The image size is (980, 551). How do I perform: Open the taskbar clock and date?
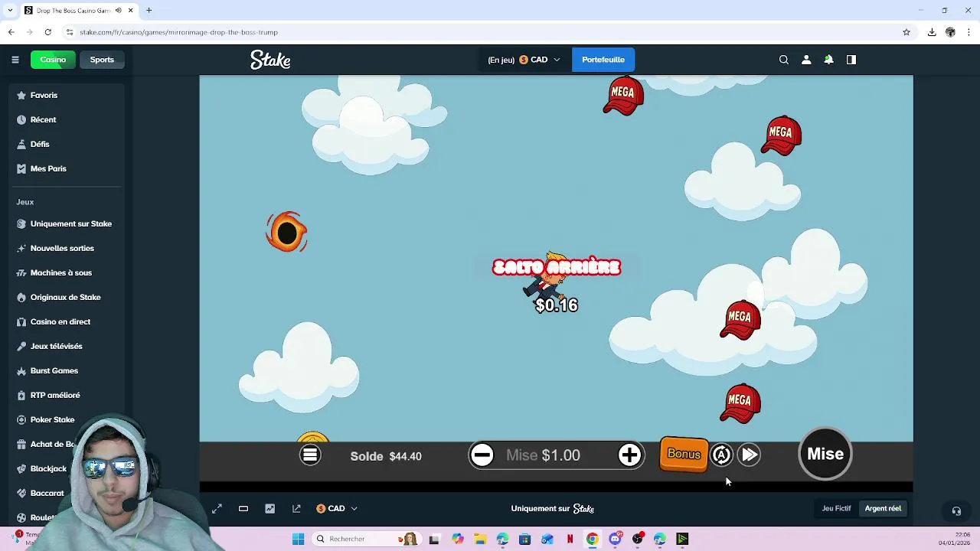point(954,539)
